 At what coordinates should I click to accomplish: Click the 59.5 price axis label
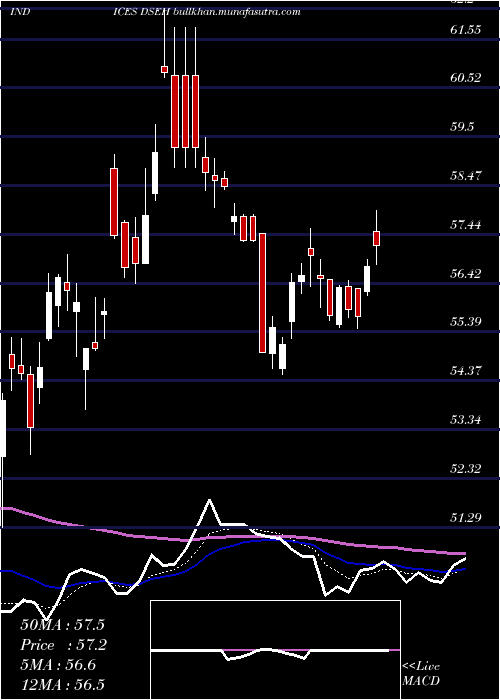pos(462,127)
